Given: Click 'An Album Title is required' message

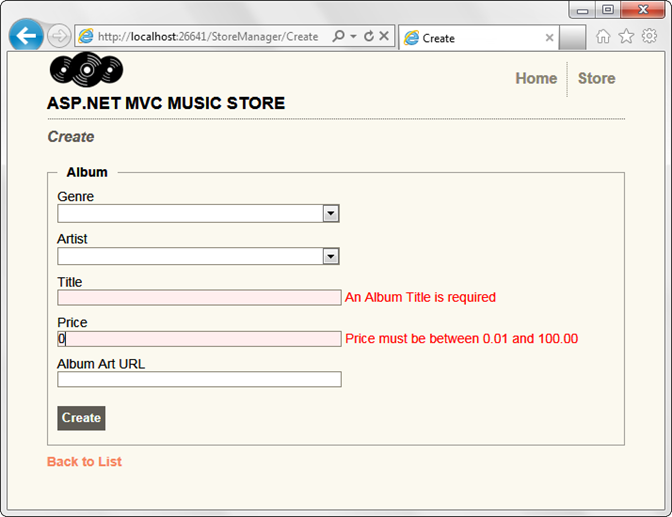Looking at the screenshot, I should 420,298.
